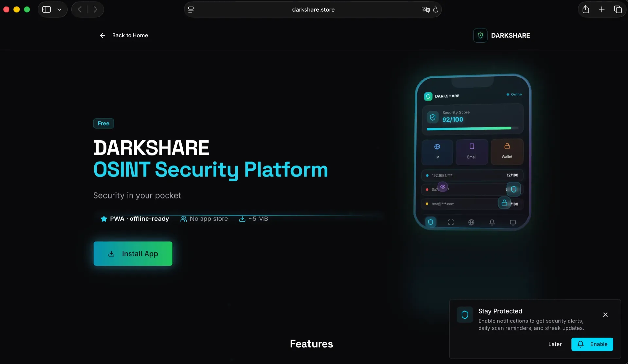Expand the sidebar dropdown chevron

pos(60,9)
